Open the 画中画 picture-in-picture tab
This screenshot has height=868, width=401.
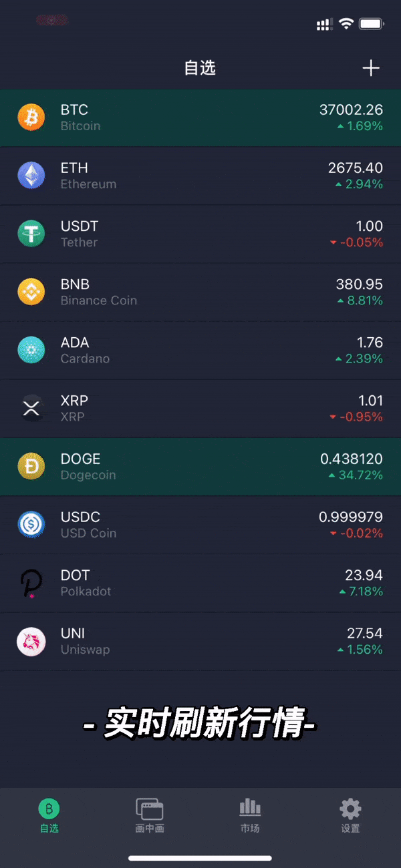tap(150, 816)
